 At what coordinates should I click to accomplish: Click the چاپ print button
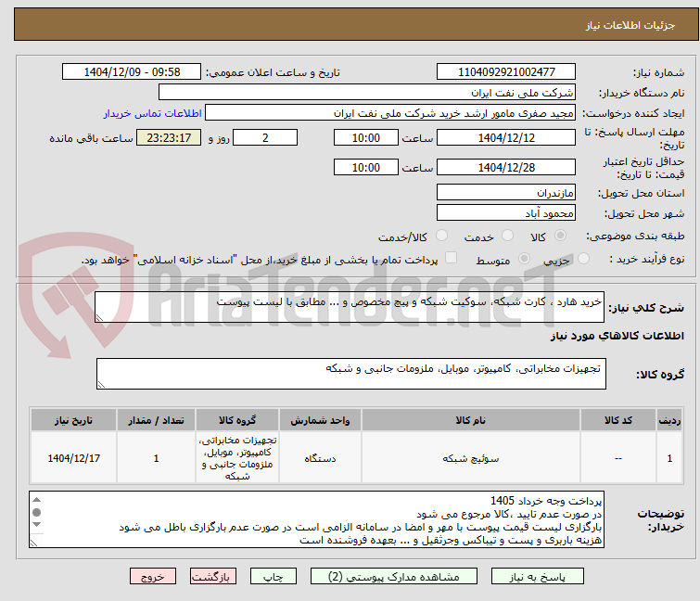[274, 576]
